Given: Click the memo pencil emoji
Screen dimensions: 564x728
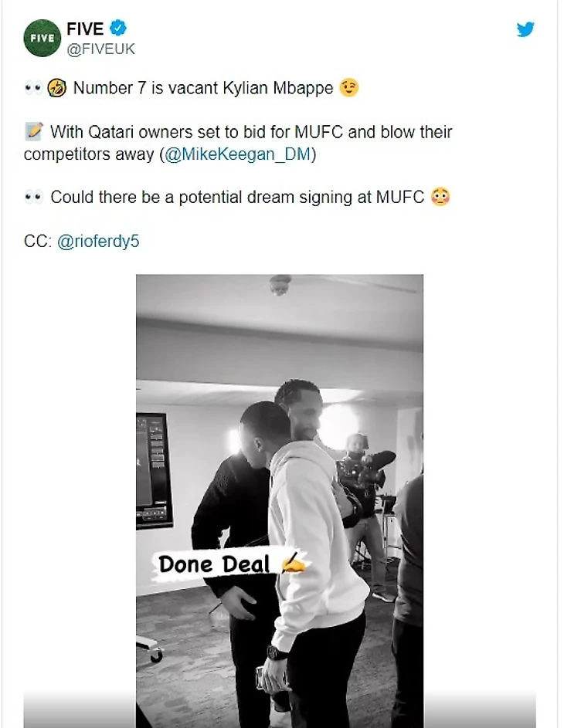Looking at the screenshot, I should point(34,132).
